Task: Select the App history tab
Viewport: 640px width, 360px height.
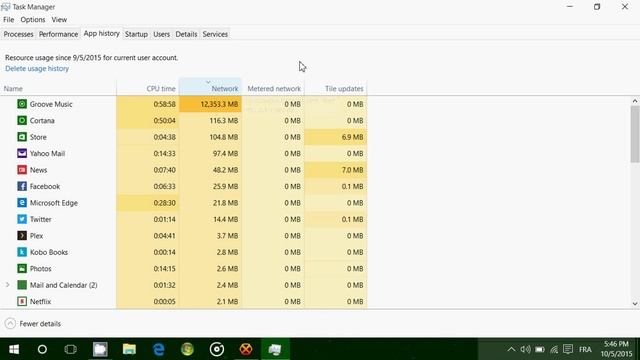Action: (x=102, y=33)
